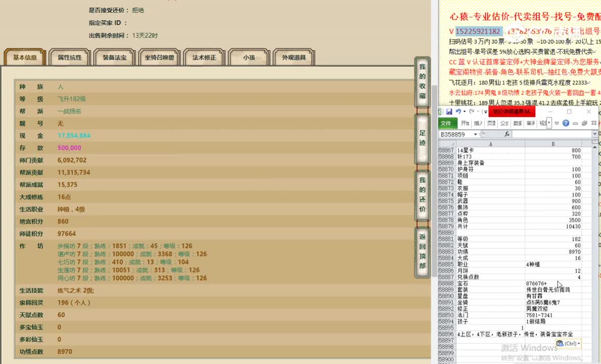Switch to the 属性抗性 tab
601x364 pixels.
[69, 57]
